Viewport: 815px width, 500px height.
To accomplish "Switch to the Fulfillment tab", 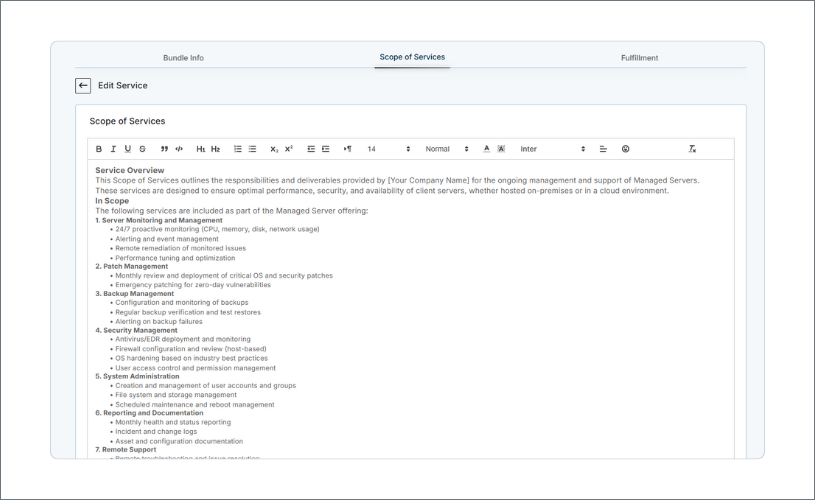I will (639, 58).
